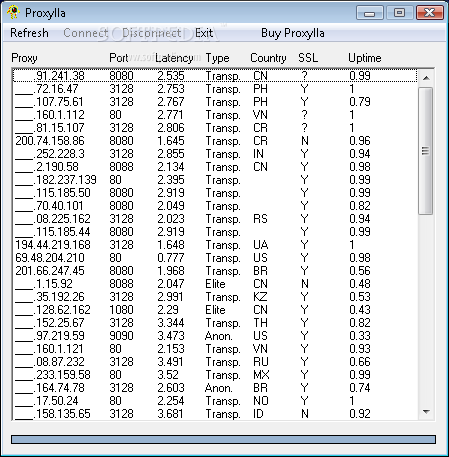Select proxy row ___.252.228.3
449x457 pixels.
click(215, 154)
